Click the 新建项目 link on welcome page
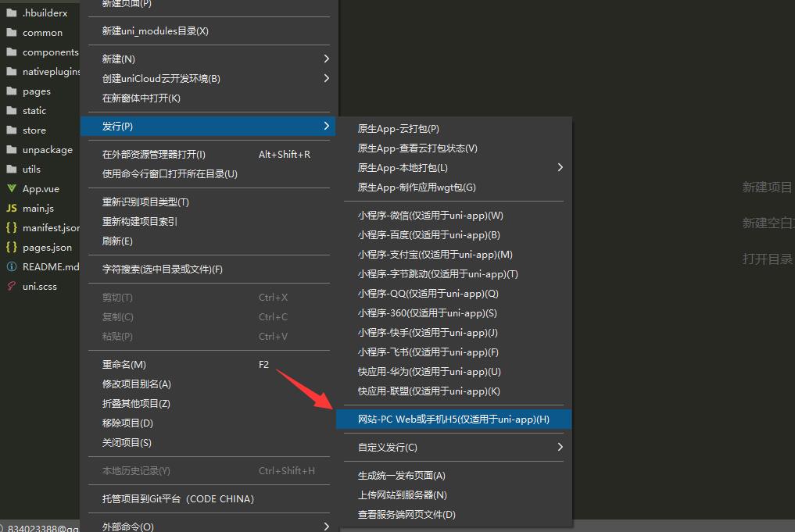Viewport: 795px width, 532px height. pos(767,187)
